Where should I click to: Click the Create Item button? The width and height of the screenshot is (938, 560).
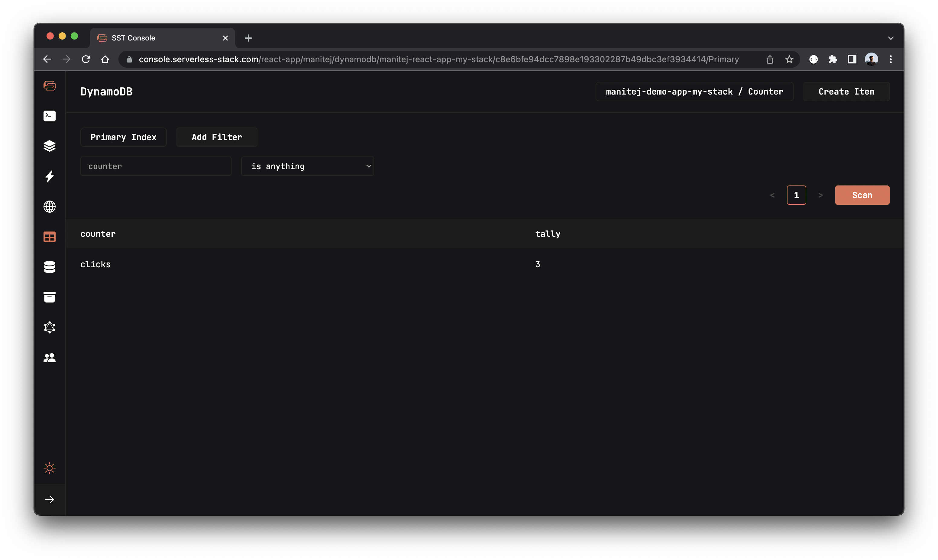[847, 91]
